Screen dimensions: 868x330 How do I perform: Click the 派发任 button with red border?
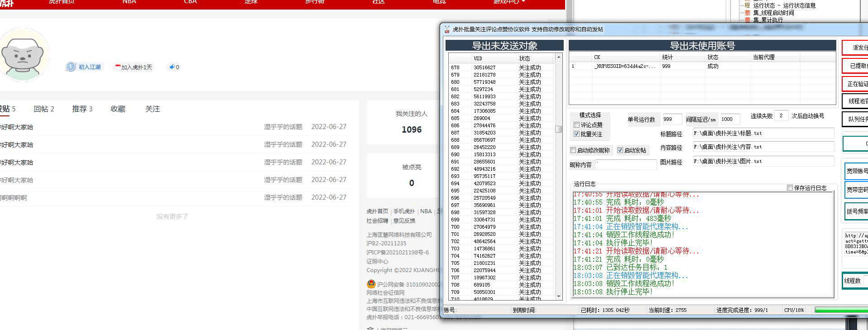(855, 48)
